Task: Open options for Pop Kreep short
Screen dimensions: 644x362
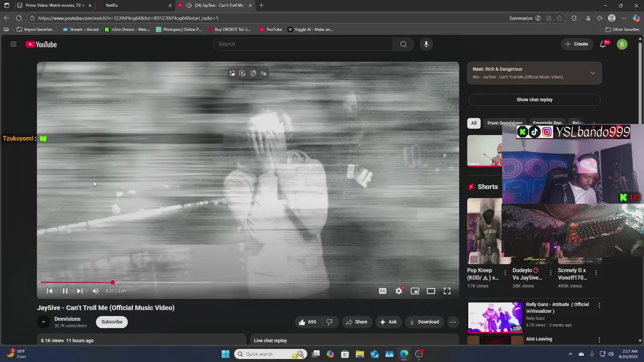Action: pyautogui.click(x=505, y=273)
